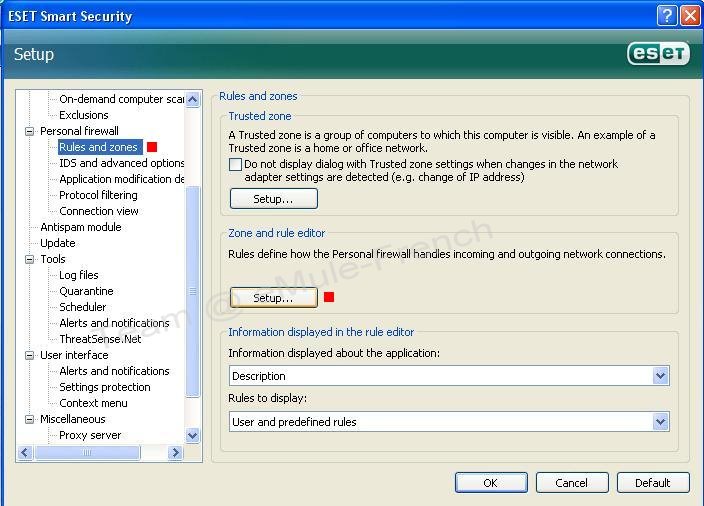Select Connection view tree item

click(99, 211)
